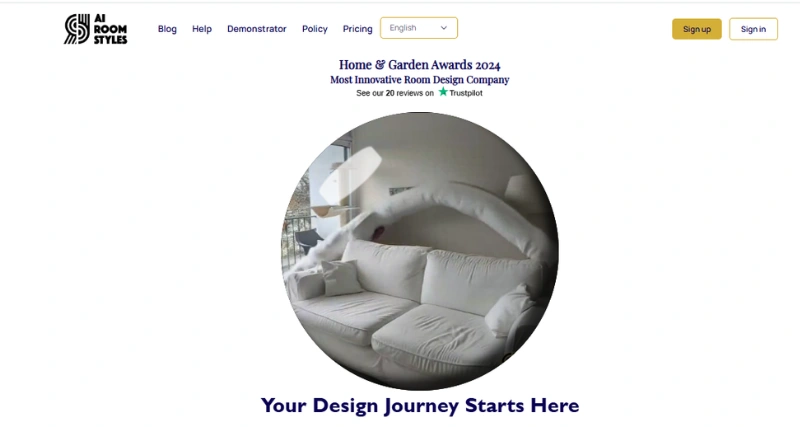Image resolution: width=800 pixels, height=427 pixels.
Task: Expand the English language dropdown
Action: click(x=419, y=28)
